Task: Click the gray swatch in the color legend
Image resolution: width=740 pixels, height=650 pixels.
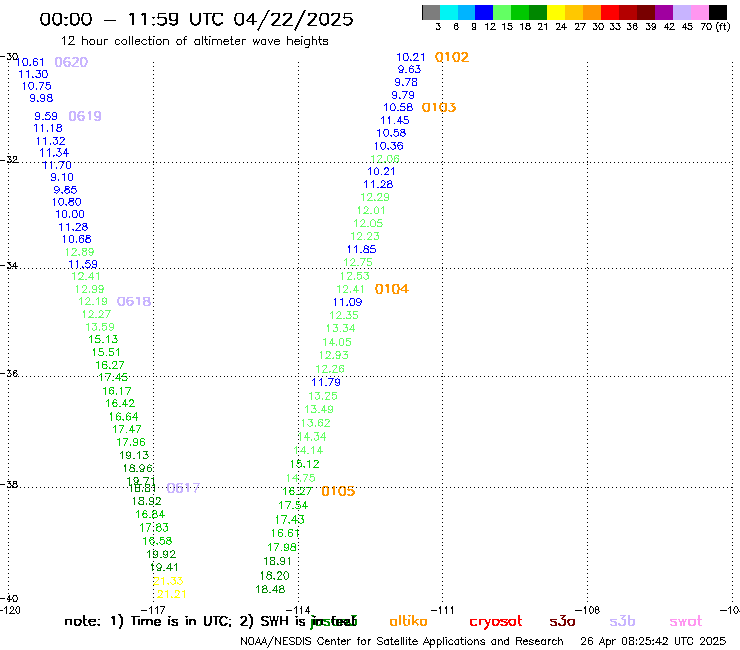Action: 431,12
